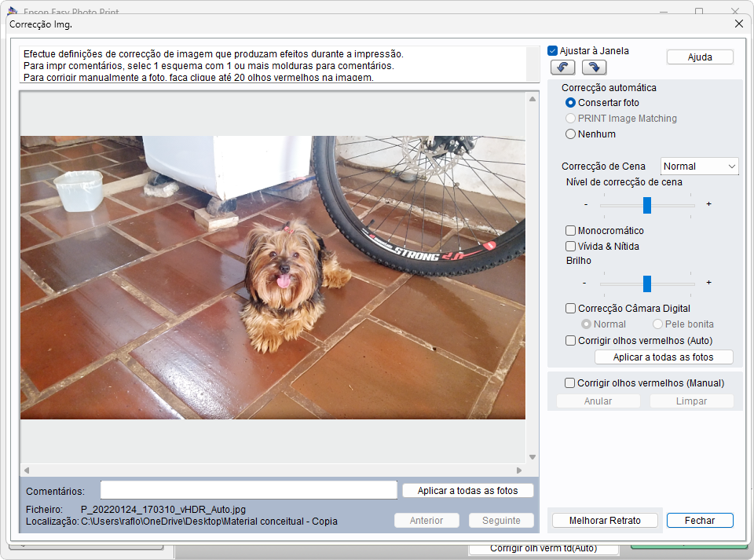
Task: Check Correcção Câmara Digital
Action: pyautogui.click(x=570, y=308)
